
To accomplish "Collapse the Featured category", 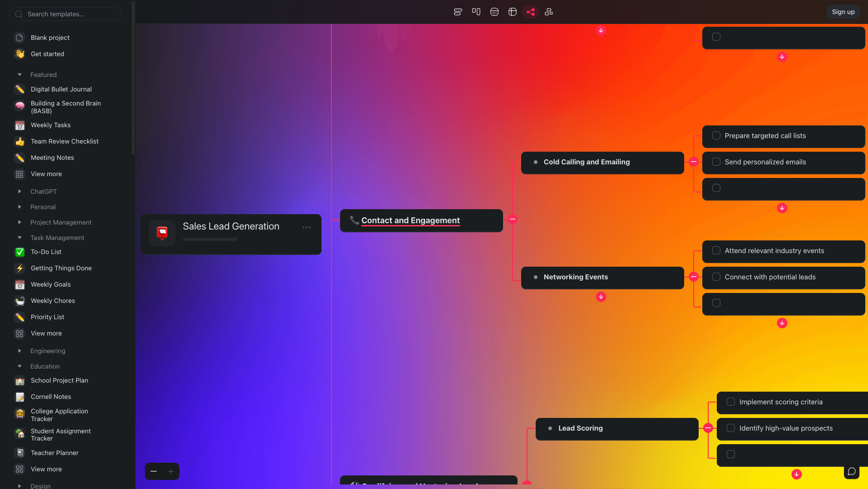I will 19,74.
